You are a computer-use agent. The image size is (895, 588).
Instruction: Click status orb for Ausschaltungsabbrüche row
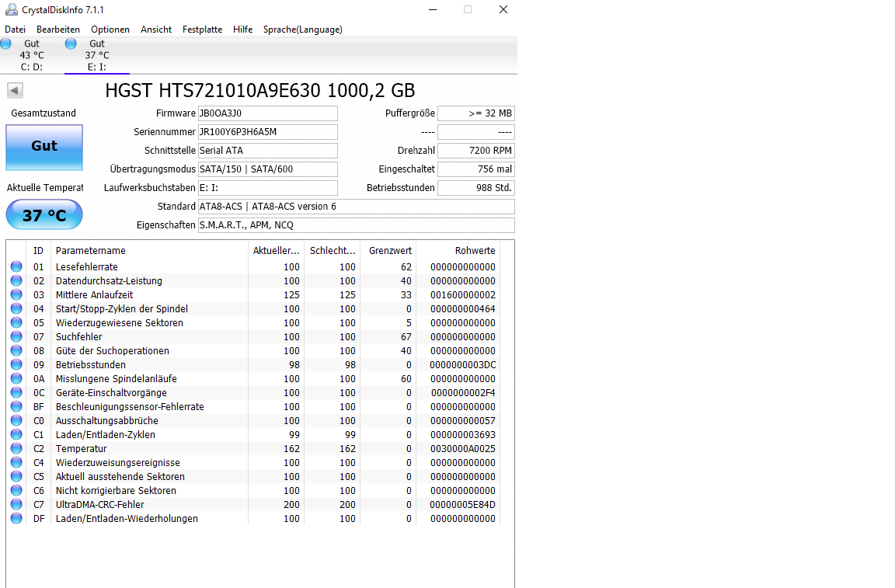pos(16,421)
